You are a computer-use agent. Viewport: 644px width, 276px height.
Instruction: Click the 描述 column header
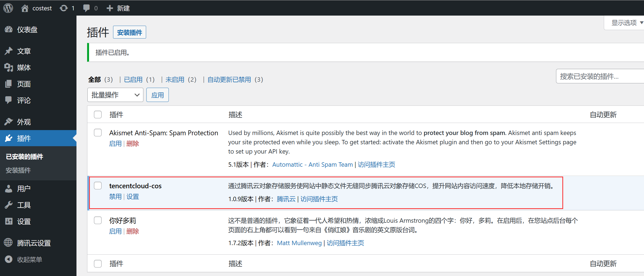tap(235, 114)
